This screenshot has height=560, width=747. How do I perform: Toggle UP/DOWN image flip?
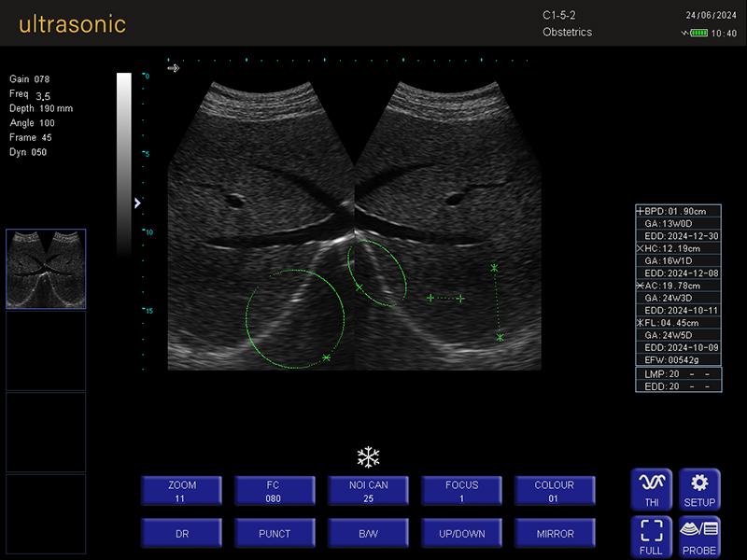[461, 534]
